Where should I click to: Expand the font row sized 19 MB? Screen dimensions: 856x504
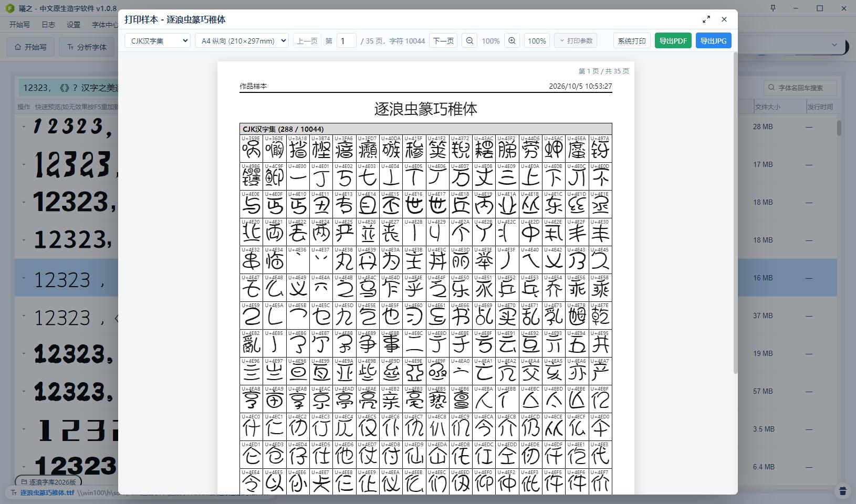pyautogui.click(x=24, y=353)
